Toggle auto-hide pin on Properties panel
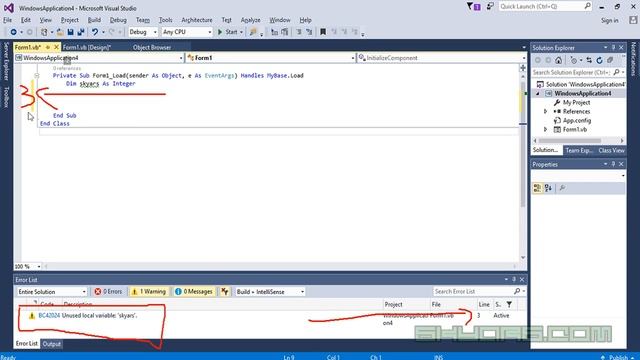640x360 pixels. click(613, 164)
